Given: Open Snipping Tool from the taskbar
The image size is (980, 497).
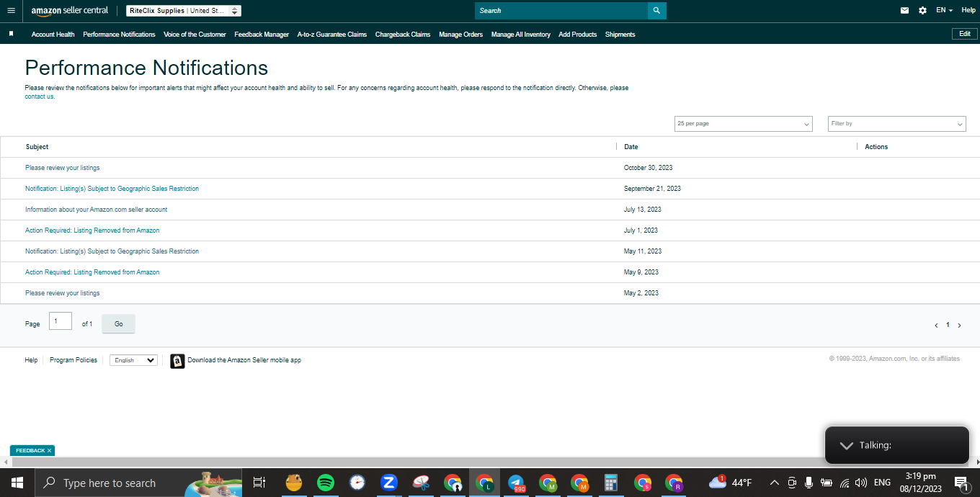Looking at the screenshot, I should coord(421,483).
